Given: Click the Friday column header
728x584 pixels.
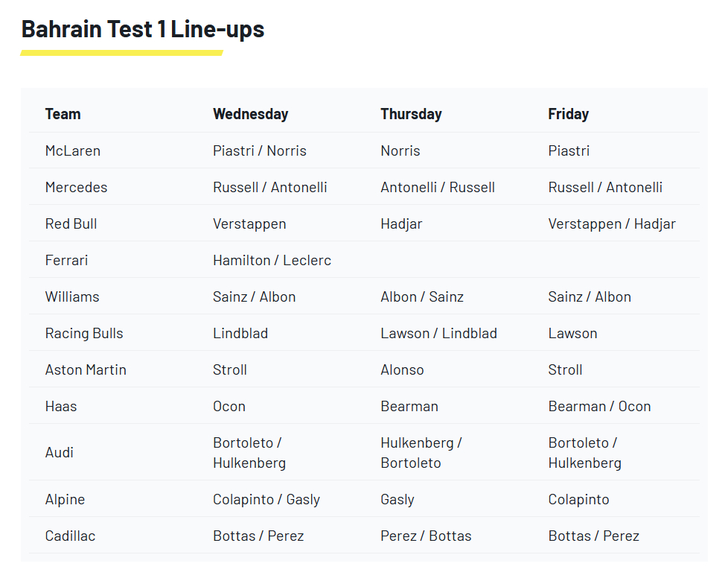Looking at the screenshot, I should pos(568,114).
